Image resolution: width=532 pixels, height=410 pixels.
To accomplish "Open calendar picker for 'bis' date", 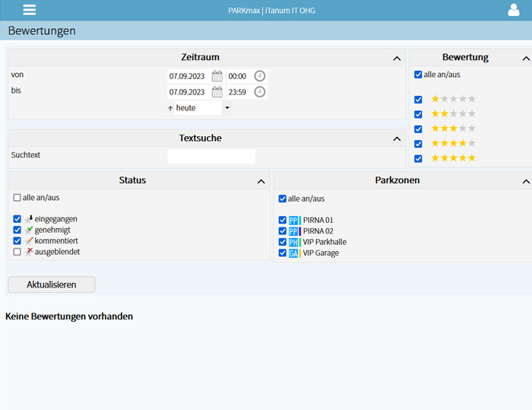I will [217, 92].
